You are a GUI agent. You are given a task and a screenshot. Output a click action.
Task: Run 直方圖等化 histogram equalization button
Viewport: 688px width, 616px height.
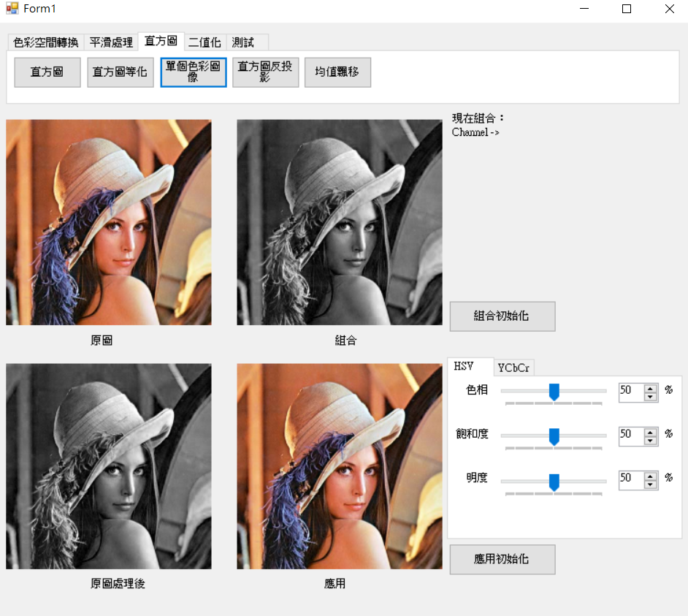point(121,72)
